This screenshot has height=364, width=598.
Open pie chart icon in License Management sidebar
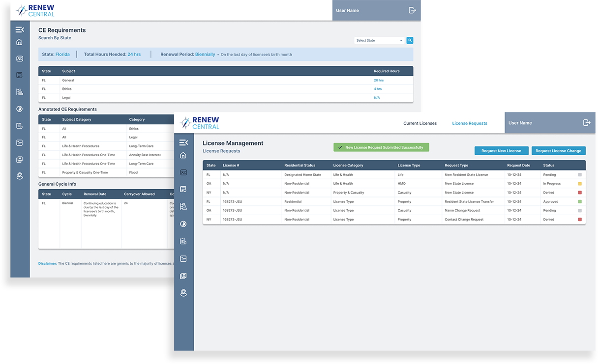click(x=183, y=224)
